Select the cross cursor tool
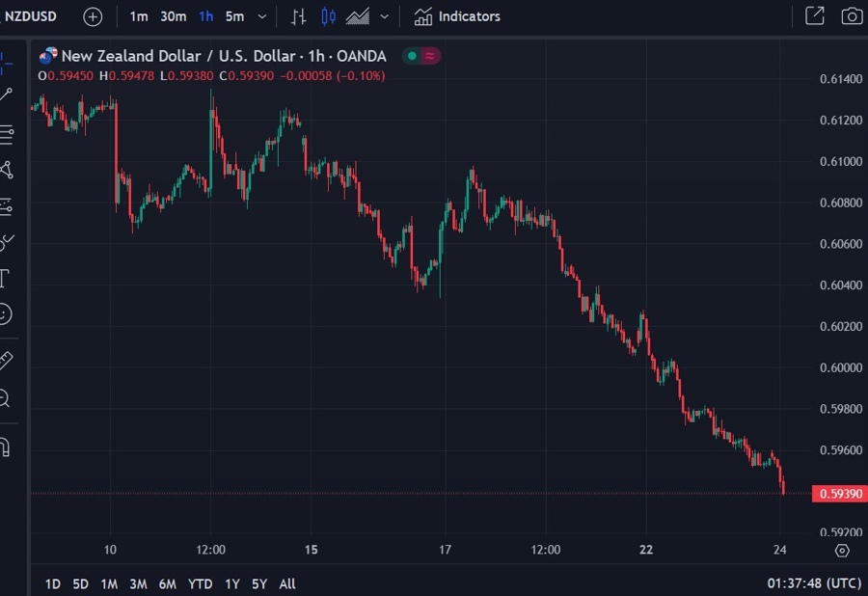Screen dimensions: 868x596 tap(6, 63)
